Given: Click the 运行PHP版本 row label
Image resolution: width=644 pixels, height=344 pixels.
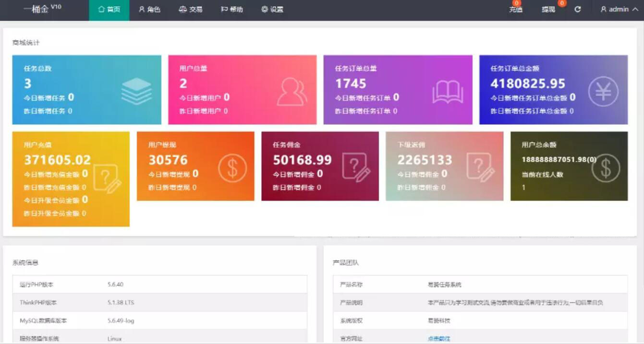Looking at the screenshot, I should coord(36,285).
